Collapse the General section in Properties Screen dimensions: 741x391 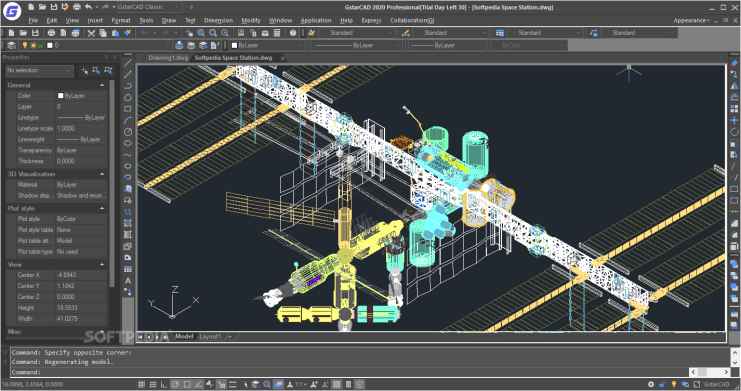[x=102, y=85]
